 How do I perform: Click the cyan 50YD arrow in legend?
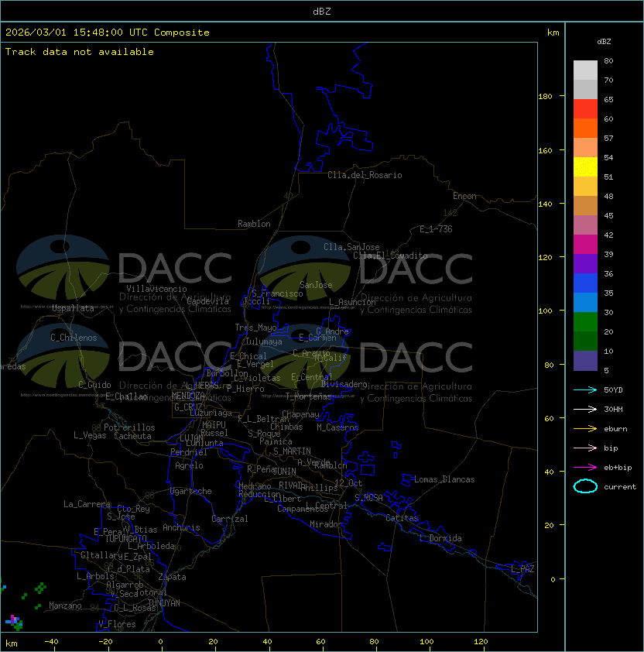click(585, 390)
